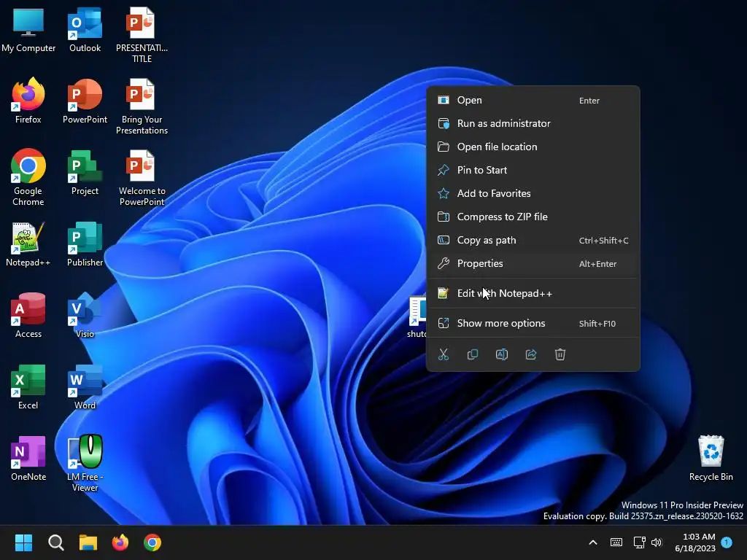Choose Run as administrator
747x560 pixels.
(533, 123)
